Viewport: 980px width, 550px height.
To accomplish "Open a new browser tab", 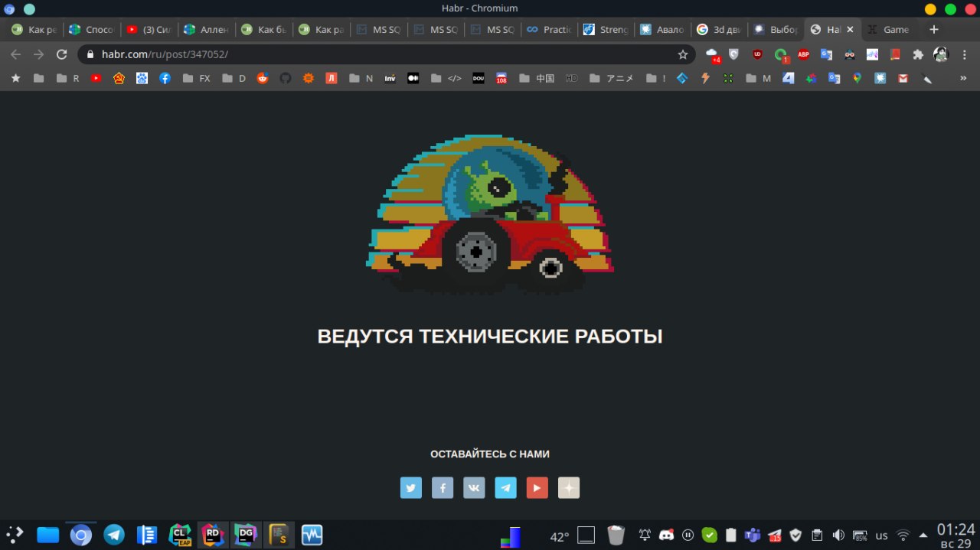I will coord(933,29).
